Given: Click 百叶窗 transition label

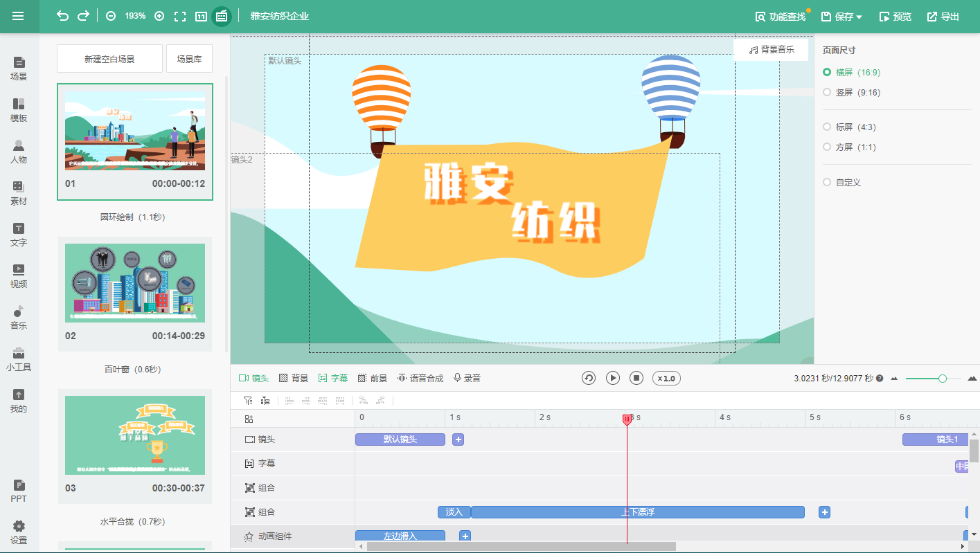Looking at the screenshot, I should coord(133,369).
